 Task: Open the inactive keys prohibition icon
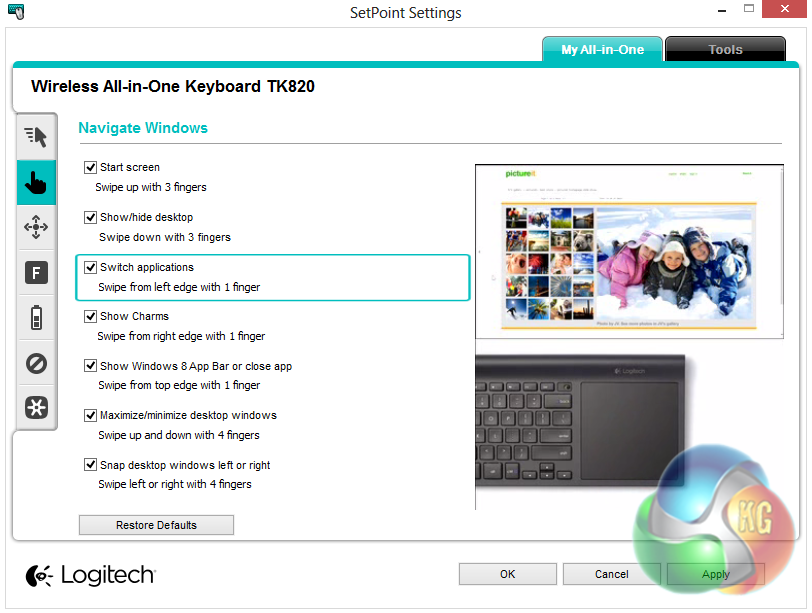tap(36, 363)
